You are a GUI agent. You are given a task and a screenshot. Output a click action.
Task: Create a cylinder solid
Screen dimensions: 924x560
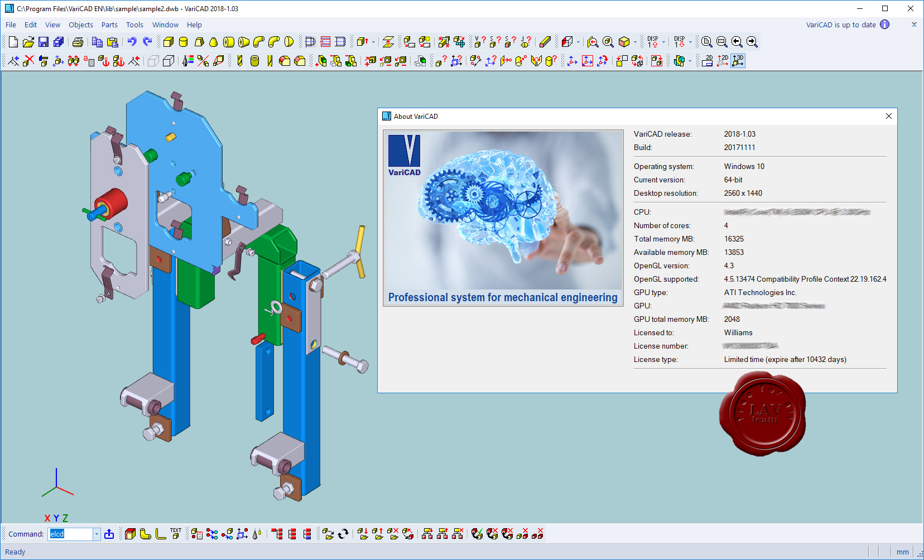[183, 42]
